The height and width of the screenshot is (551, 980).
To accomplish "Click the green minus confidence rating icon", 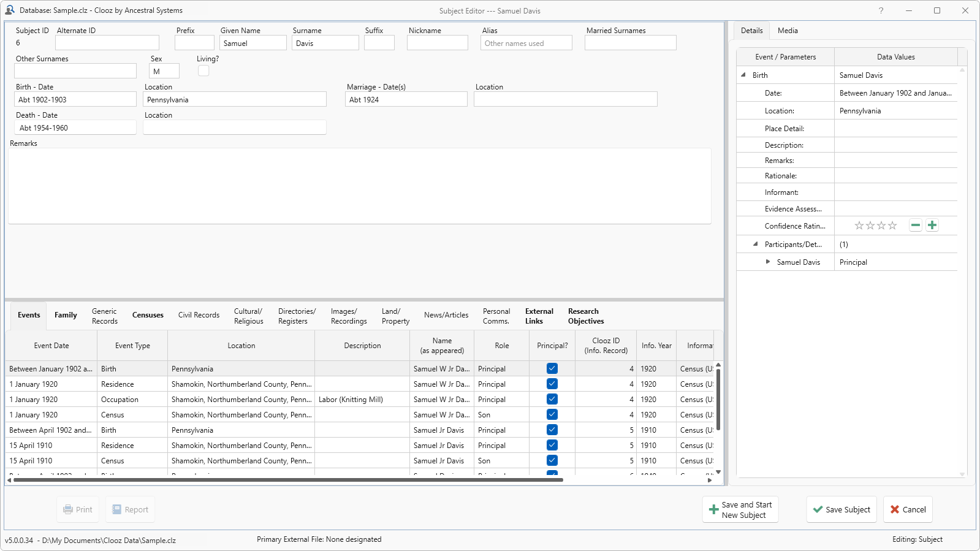I will (915, 226).
